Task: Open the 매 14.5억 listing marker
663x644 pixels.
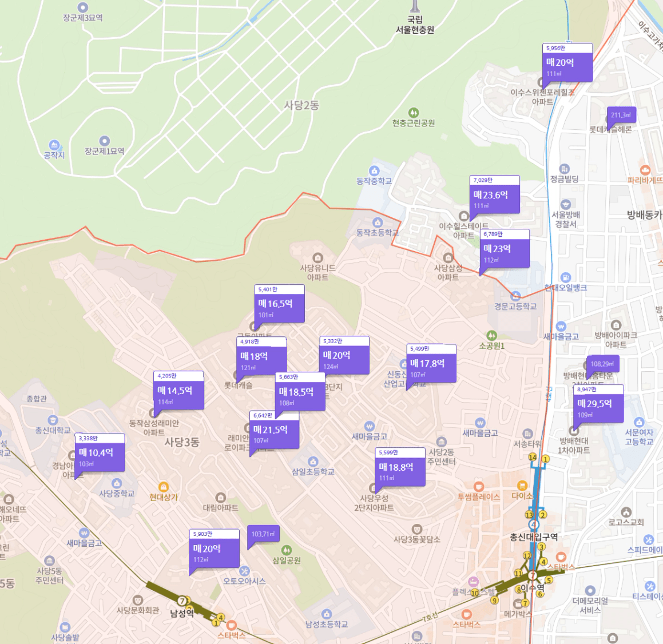Action: coord(178,390)
